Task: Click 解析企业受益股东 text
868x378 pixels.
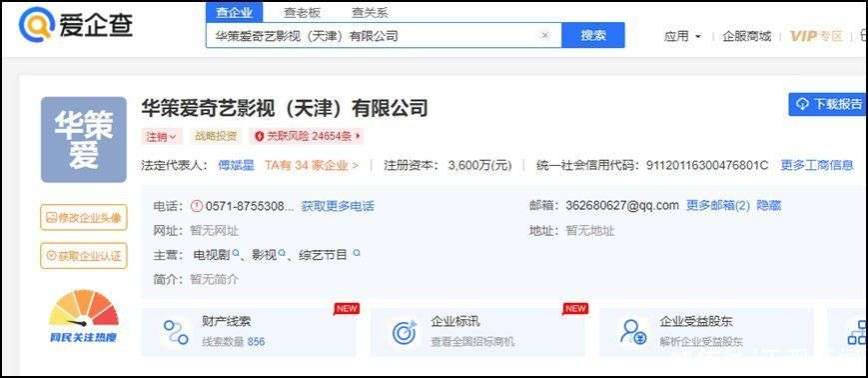Action: [701, 341]
